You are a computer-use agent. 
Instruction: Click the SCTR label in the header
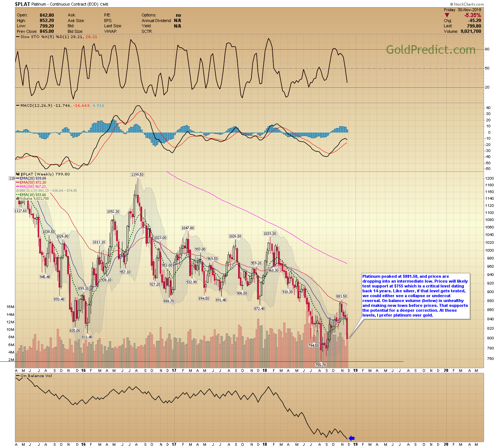pyautogui.click(x=147, y=31)
